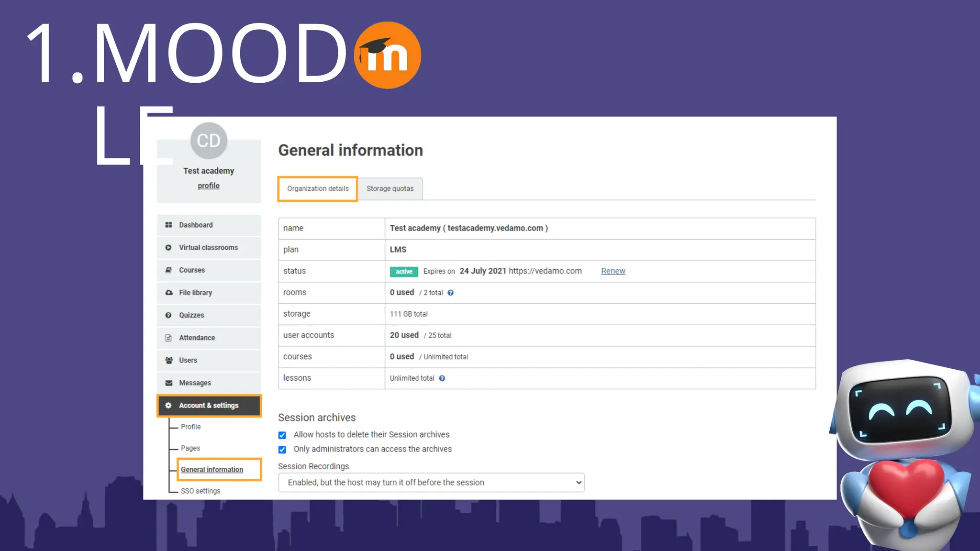Viewport: 980px width, 551px height.
Task: Switch to the Storage quotas tab
Action: pos(390,188)
